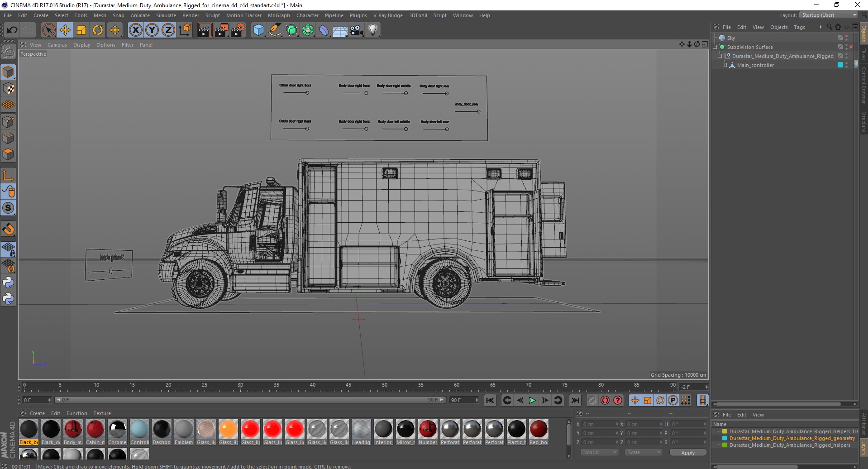The width and height of the screenshot is (868, 469).
Task: Open the array modeling objects icon
Action: point(308,30)
